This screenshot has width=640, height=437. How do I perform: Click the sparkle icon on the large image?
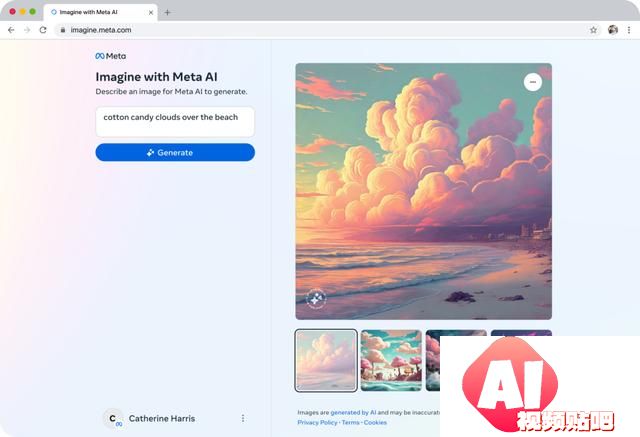(316, 299)
